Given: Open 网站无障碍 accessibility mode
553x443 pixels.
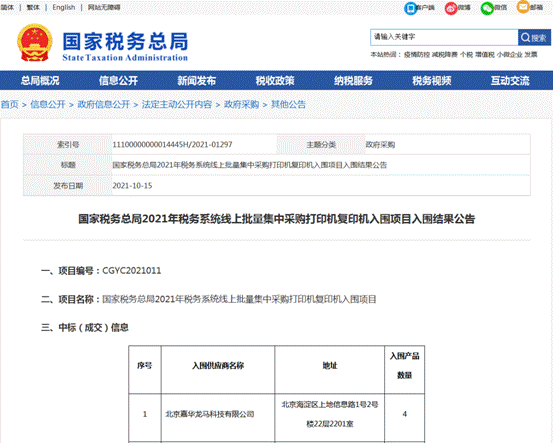Looking at the screenshot, I should click(x=104, y=7).
